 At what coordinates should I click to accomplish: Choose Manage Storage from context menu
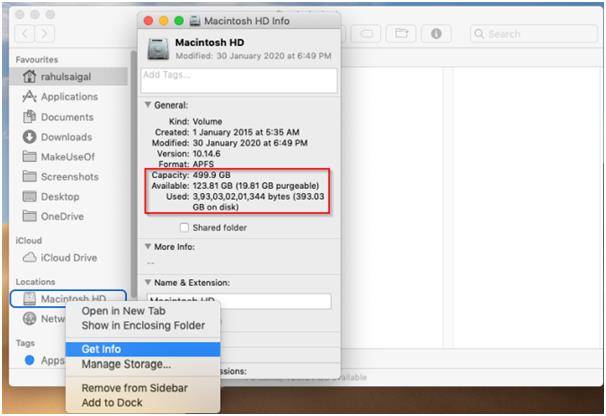(143, 364)
